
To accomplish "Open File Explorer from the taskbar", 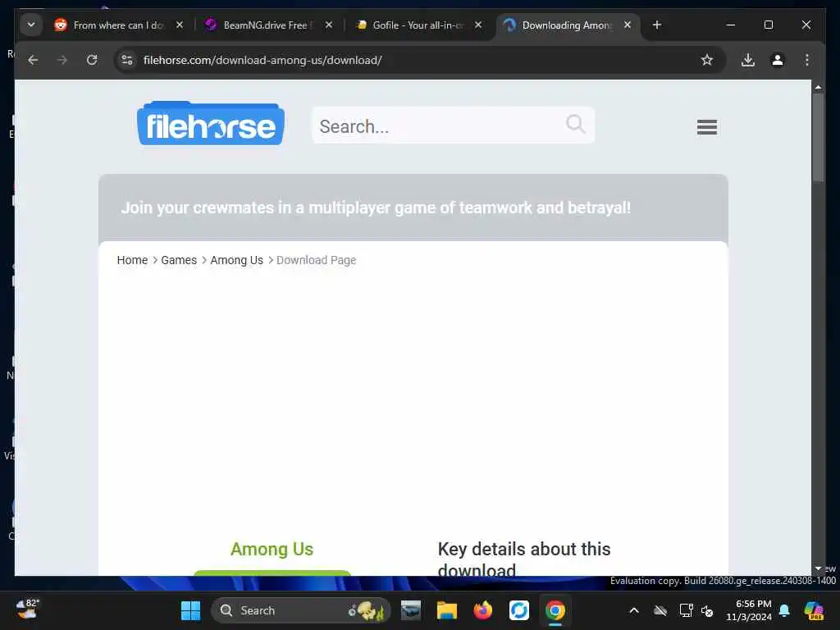I will point(447,610).
